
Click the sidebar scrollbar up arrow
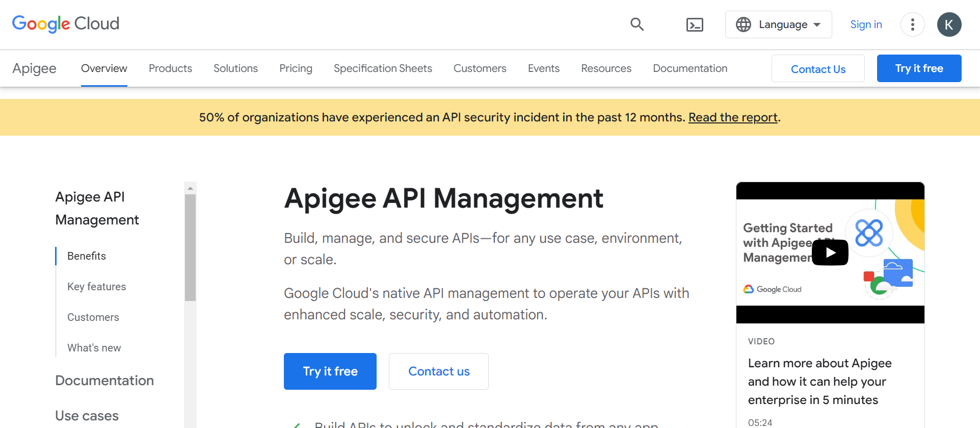[190, 188]
